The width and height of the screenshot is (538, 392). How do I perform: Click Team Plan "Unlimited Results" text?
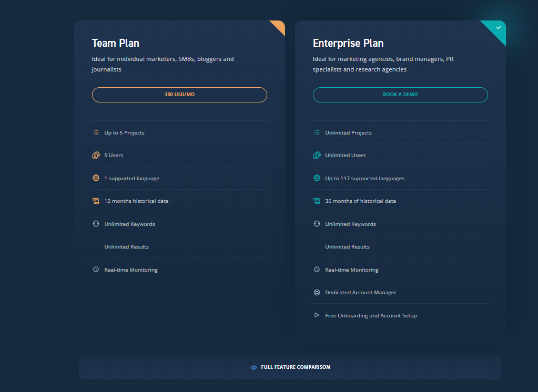(127, 246)
